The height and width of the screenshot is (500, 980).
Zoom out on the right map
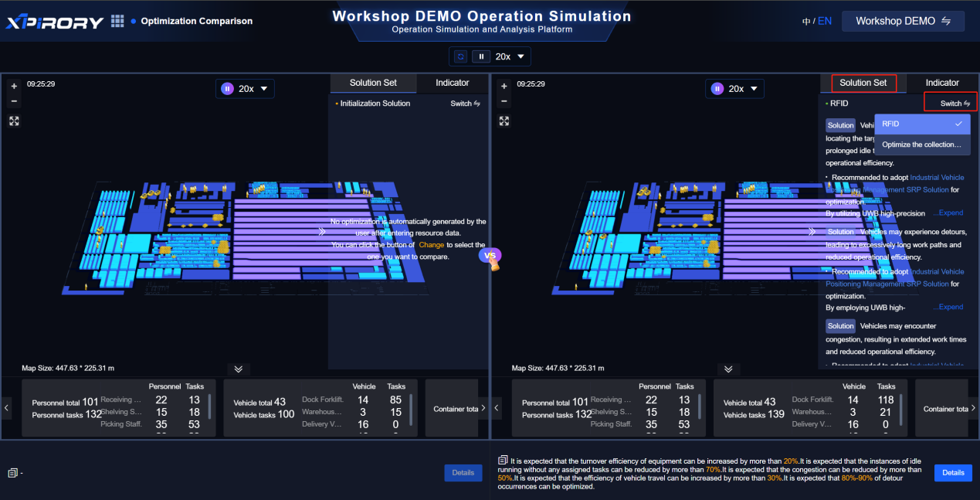[504, 102]
